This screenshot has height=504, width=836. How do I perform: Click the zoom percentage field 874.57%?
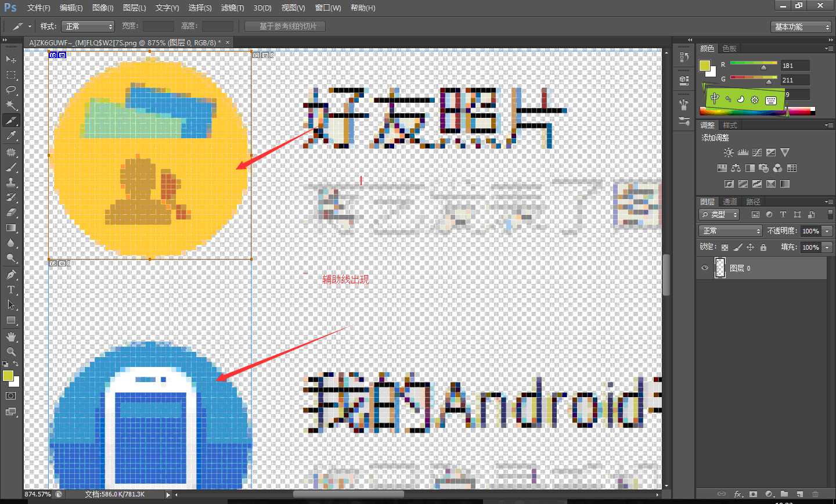point(38,494)
